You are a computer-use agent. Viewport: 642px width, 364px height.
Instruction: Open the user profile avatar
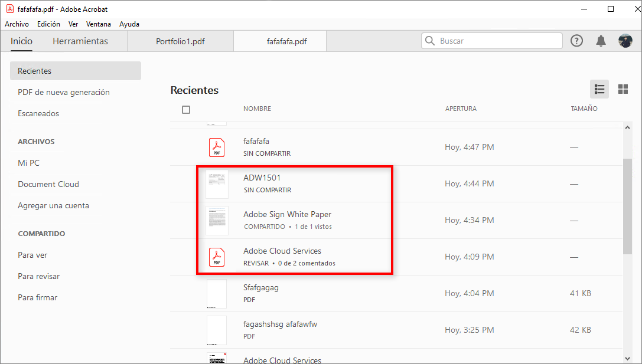click(625, 41)
